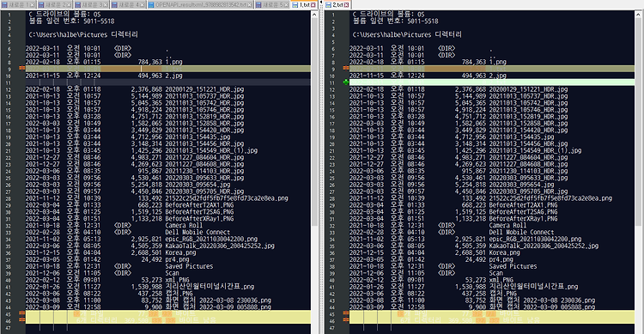Click the left pane's 'C:\Users\halbe\Pictures 디렉터리' line
The height and width of the screenshot is (334, 644).
83,34
